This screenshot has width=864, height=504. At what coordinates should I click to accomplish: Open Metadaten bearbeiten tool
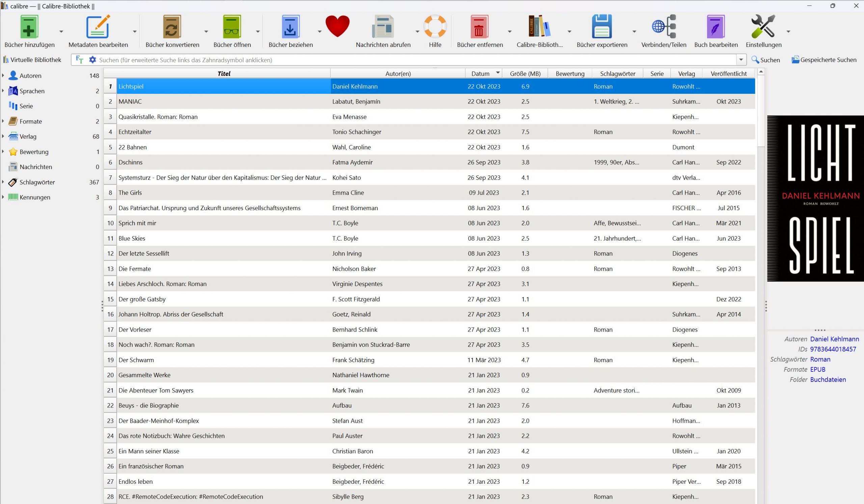tap(98, 26)
